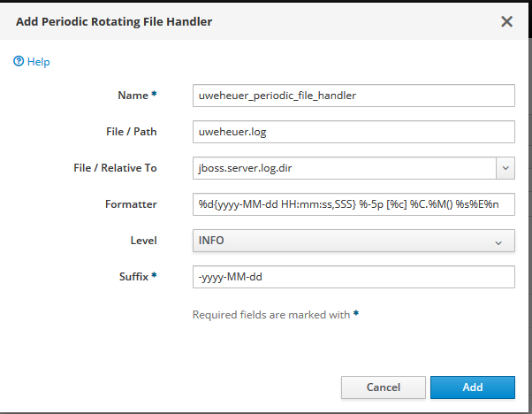Click the Name field label
Screen dimensions: 532x414
pyautogui.click(x=136, y=96)
